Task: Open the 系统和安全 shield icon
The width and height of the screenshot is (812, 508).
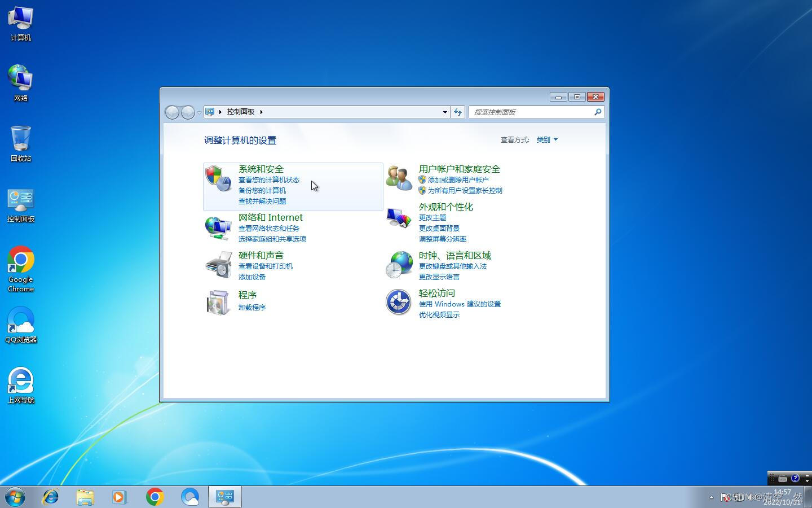Action: coord(218,178)
